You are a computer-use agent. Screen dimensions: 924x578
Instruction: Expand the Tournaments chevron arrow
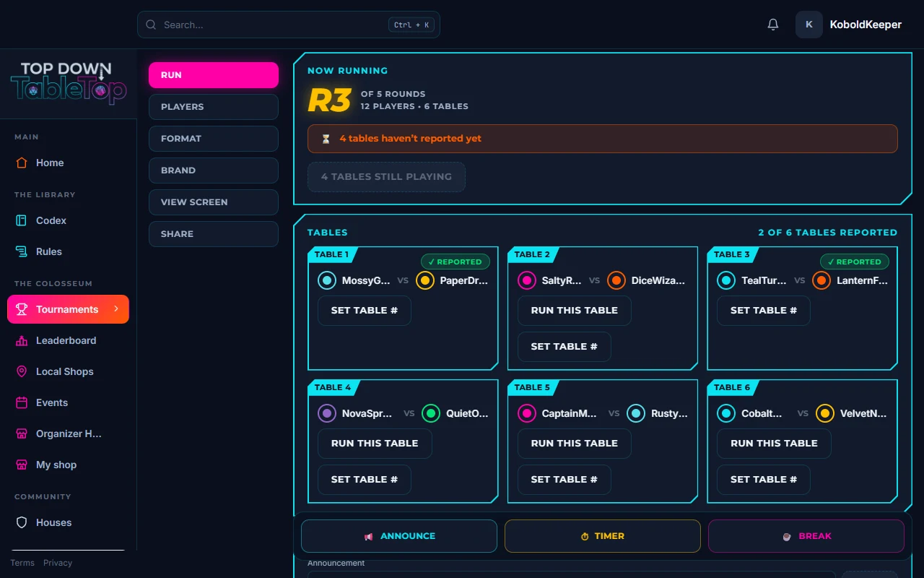(x=115, y=309)
